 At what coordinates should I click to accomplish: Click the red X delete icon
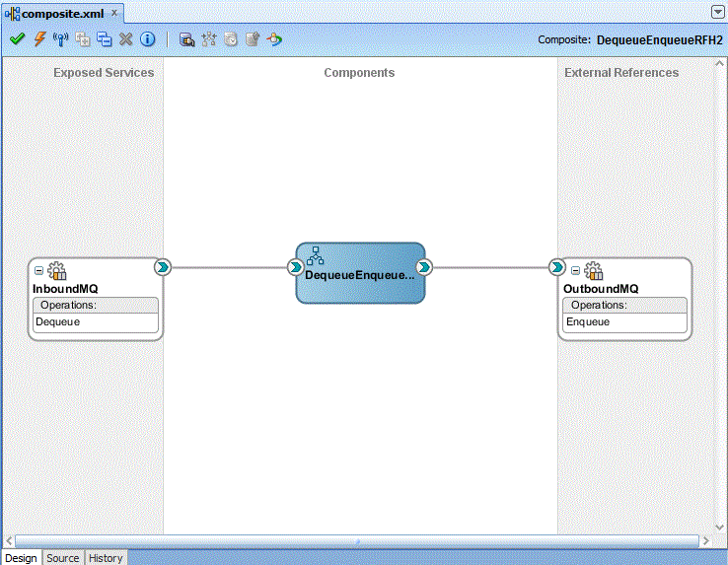[x=125, y=39]
